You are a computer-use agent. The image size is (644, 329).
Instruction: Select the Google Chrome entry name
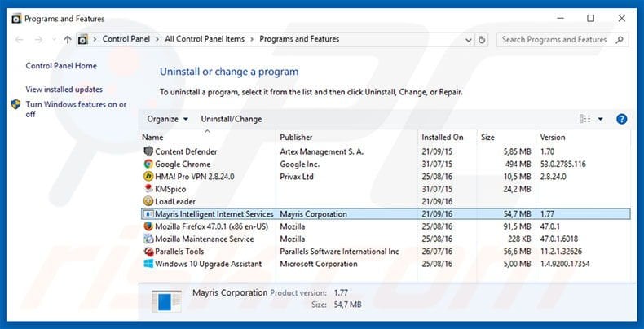click(x=183, y=164)
